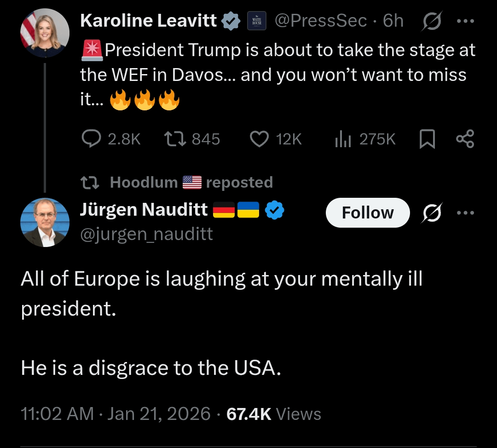
Task: Open the reply icon on Leavitt's post
Action: pos(91,139)
